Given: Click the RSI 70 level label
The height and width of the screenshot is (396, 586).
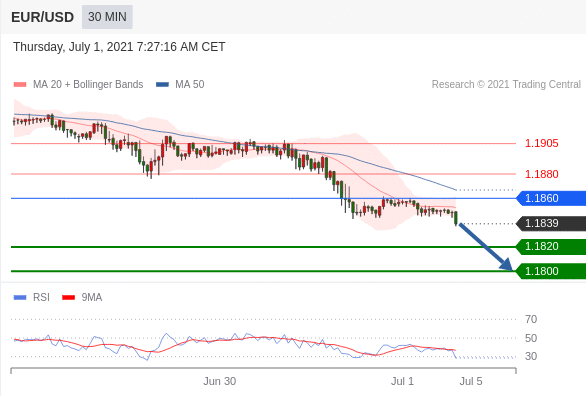Looking at the screenshot, I should pos(531,319).
